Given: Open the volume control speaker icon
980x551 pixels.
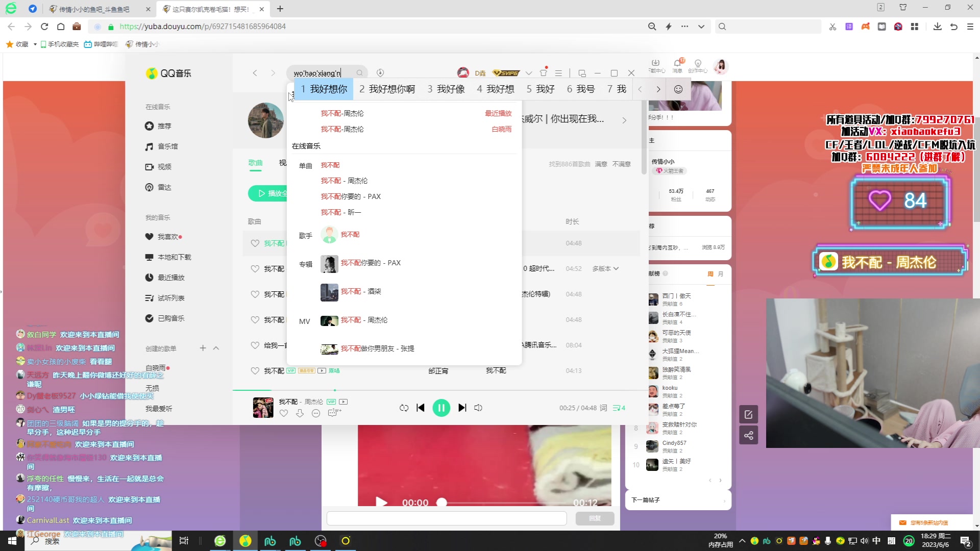Looking at the screenshot, I should pos(478,408).
